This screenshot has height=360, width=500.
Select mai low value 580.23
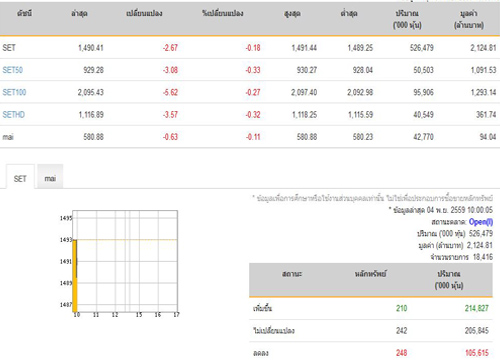(x=363, y=137)
